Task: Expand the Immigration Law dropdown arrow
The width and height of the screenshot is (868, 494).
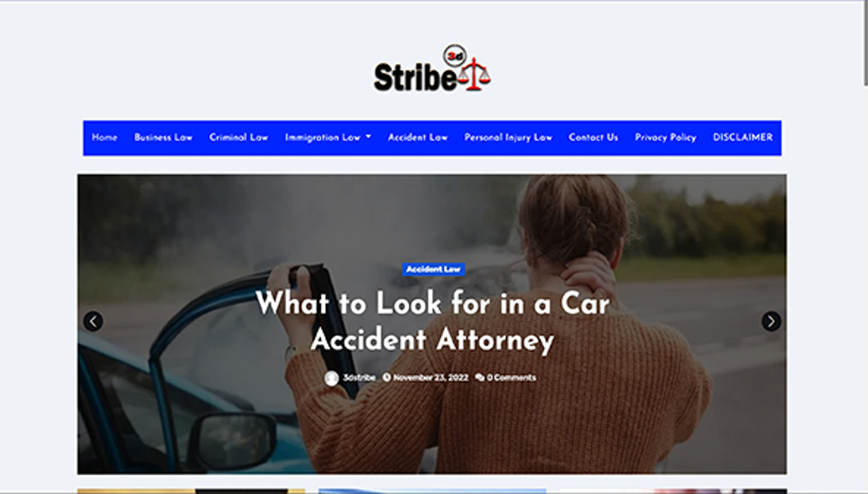Action: pos(368,137)
